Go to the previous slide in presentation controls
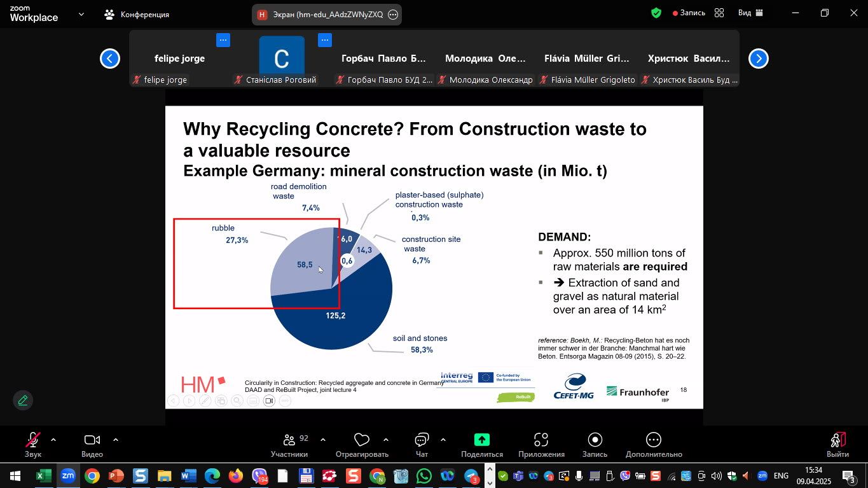The width and height of the screenshot is (868, 488). [173, 400]
